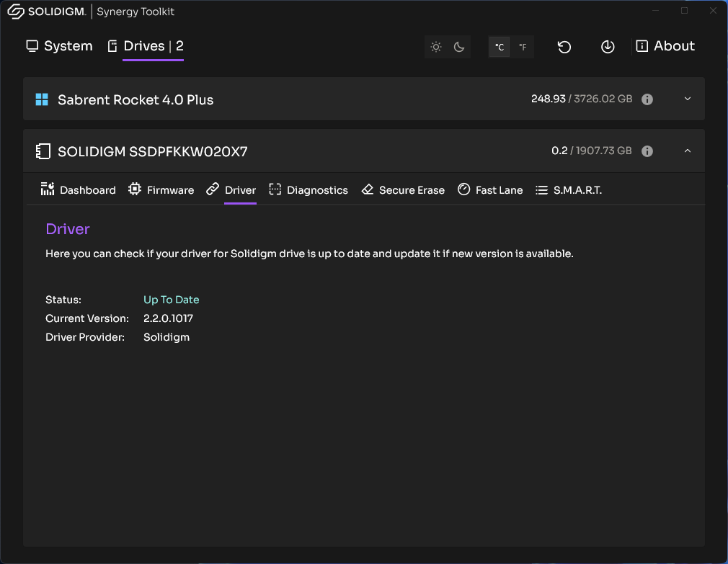This screenshot has height=564, width=728.
Task: Go to the Secure Erase tab
Action: pyautogui.click(x=403, y=190)
